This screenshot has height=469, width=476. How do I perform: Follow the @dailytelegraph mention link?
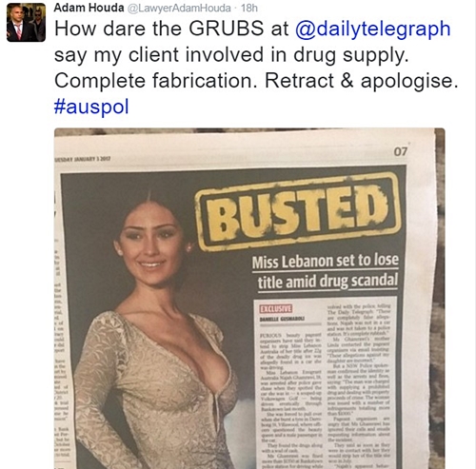click(x=372, y=29)
